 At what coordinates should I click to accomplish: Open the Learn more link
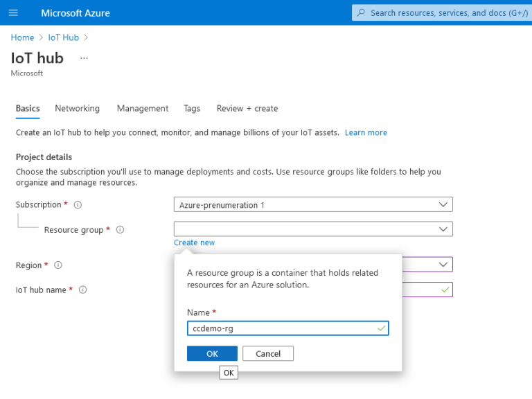366,133
